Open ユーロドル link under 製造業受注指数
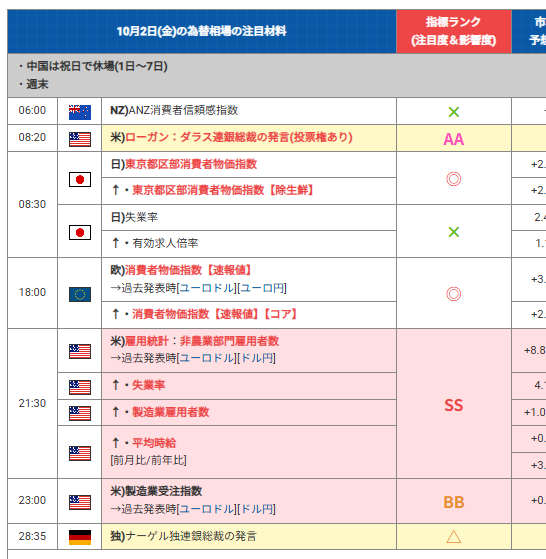This screenshot has height=559, width=546. (x=207, y=509)
